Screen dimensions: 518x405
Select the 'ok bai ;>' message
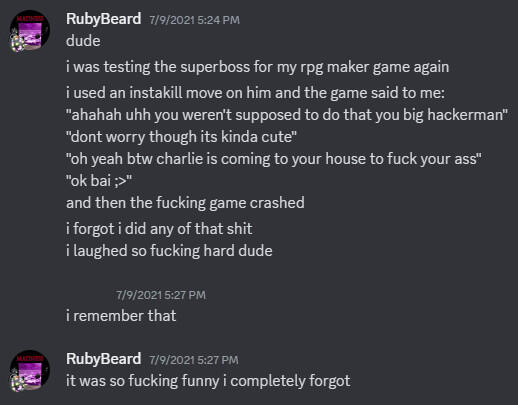[99, 181]
